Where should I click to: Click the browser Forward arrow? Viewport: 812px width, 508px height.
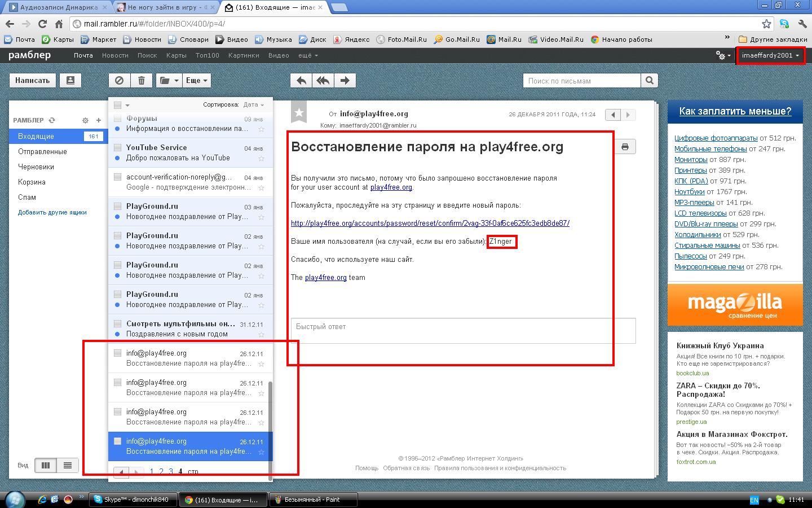point(26,24)
